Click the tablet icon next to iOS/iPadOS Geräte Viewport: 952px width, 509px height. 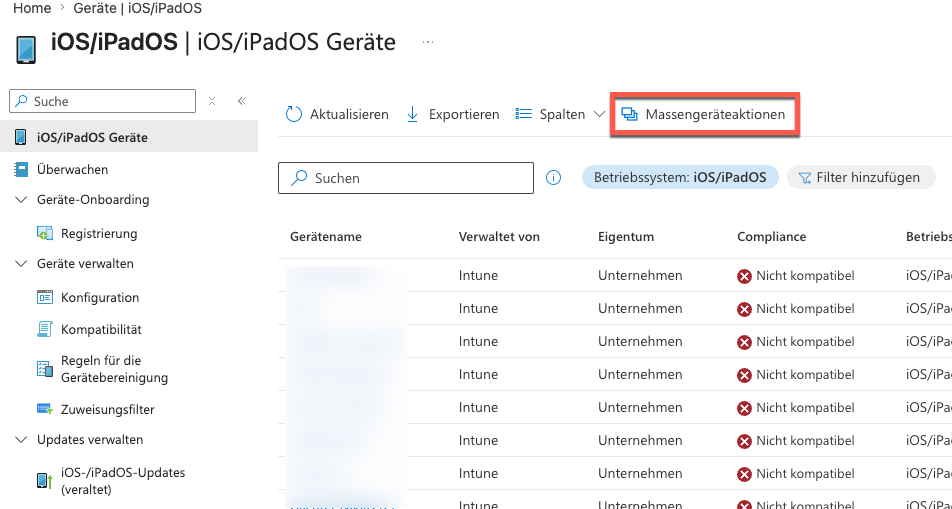(21, 137)
